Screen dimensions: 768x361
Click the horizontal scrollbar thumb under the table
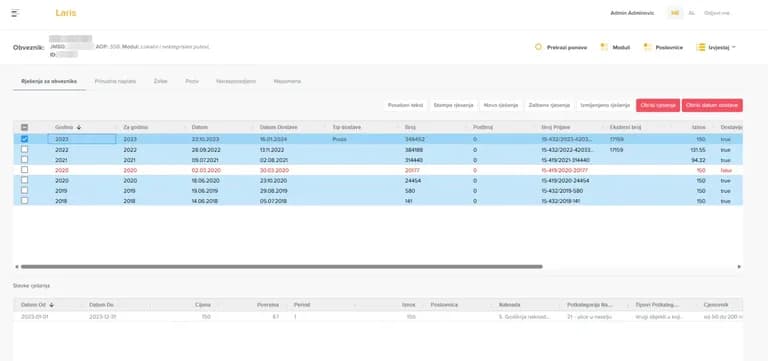[282, 267]
